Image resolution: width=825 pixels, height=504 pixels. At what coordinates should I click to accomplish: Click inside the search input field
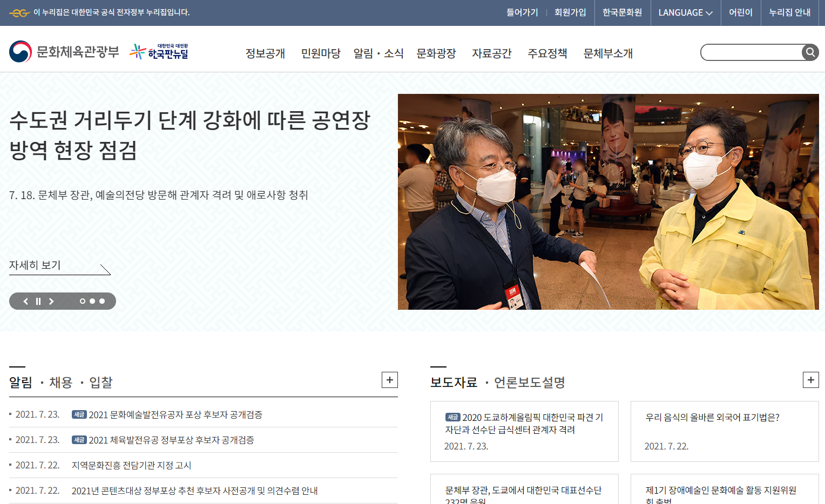pyautogui.click(x=752, y=52)
